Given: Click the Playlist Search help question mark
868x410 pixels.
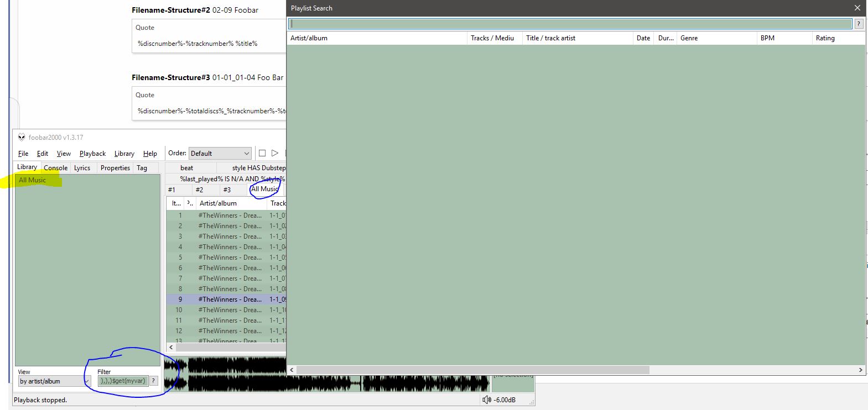Looking at the screenshot, I should (859, 24).
